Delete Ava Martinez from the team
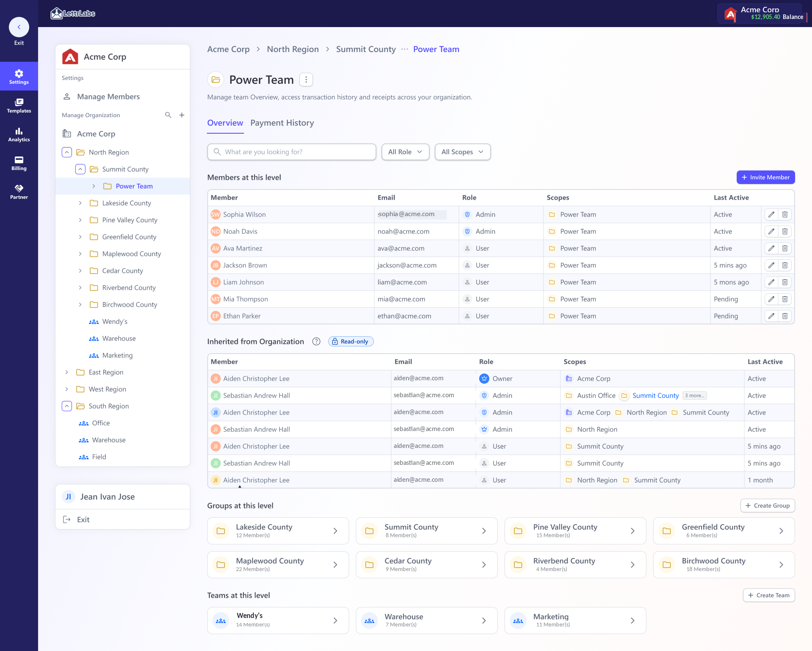812x651 pixels. [x=785, y=248]
